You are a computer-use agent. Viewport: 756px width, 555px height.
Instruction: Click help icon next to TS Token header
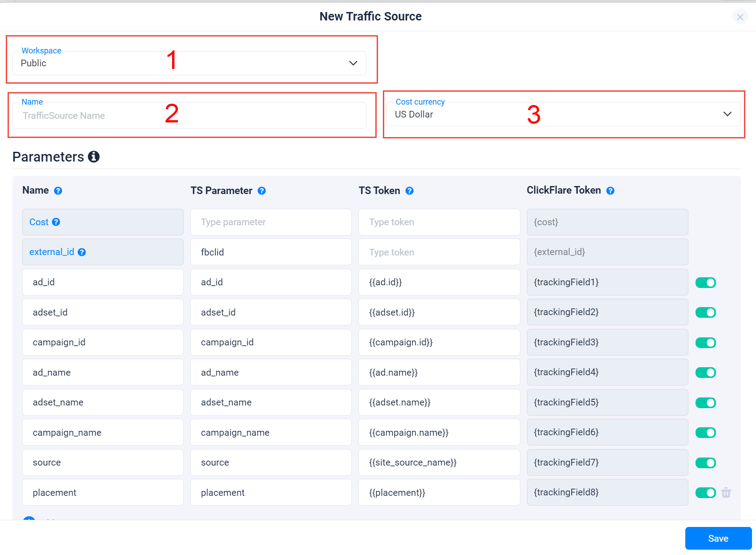(x=410, y=191)
